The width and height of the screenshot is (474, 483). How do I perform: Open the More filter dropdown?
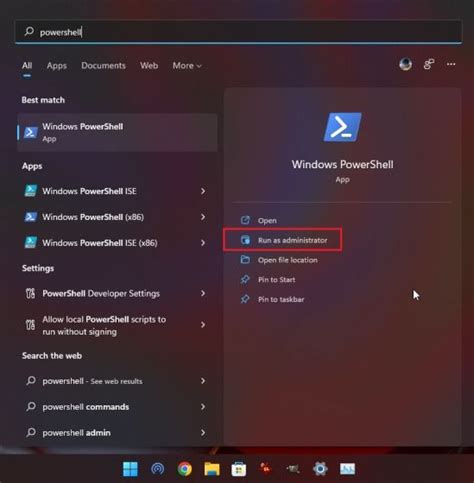coord(187,66)
